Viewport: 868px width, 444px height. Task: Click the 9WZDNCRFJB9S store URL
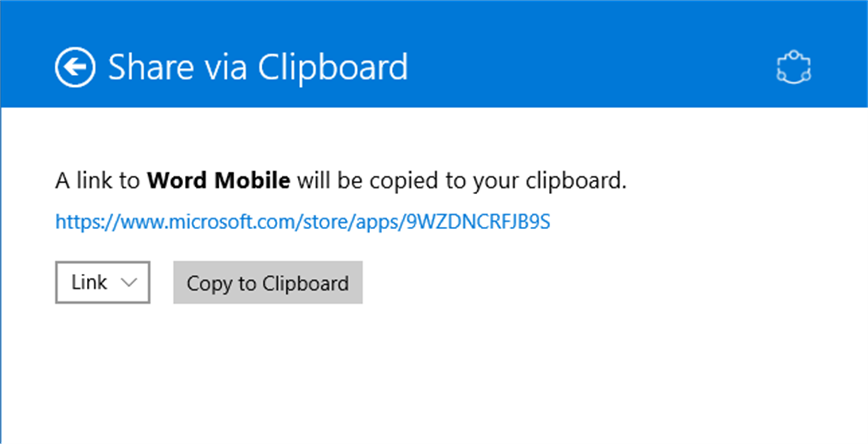[x=479, y=222]
